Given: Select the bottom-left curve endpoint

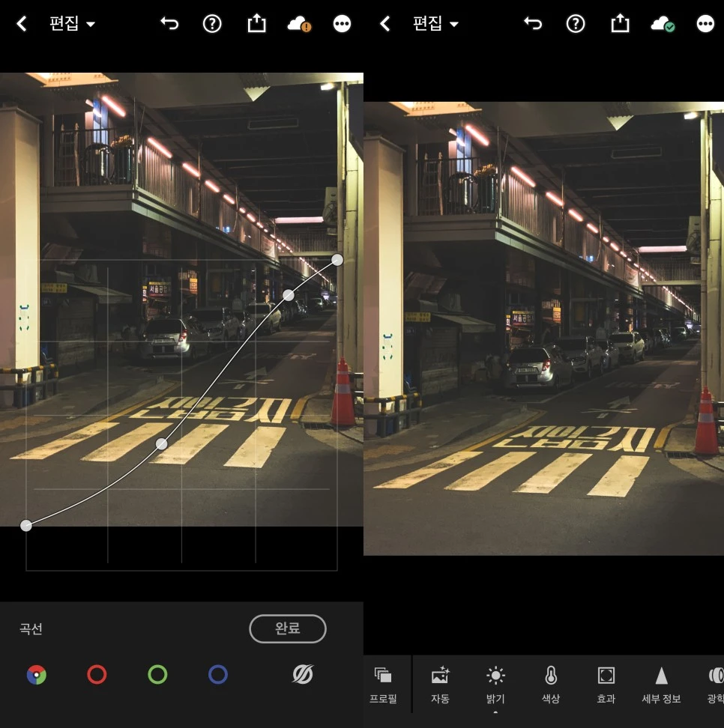Looking at the screenshot, I should (x=26, y=526).
